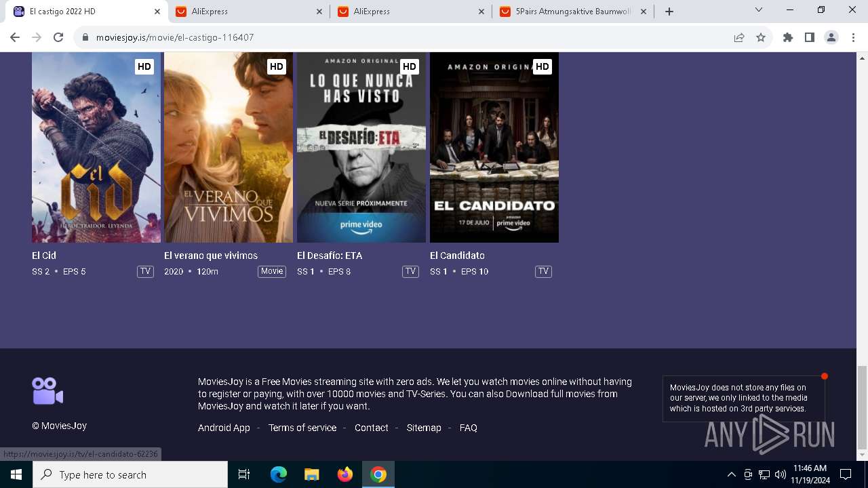The image size is (868, 488).
Task: Open the volume speaker tray icon
Action: point(781,474)
